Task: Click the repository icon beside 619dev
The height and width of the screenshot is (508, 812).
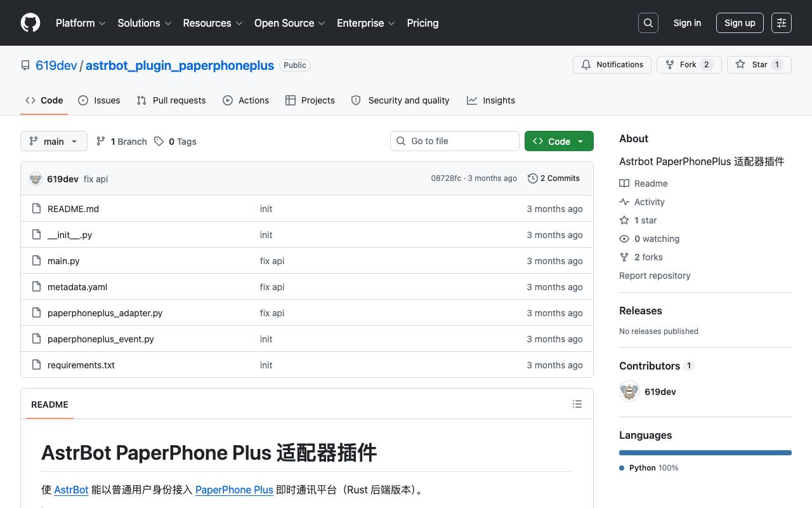Action: click(25, 65)
